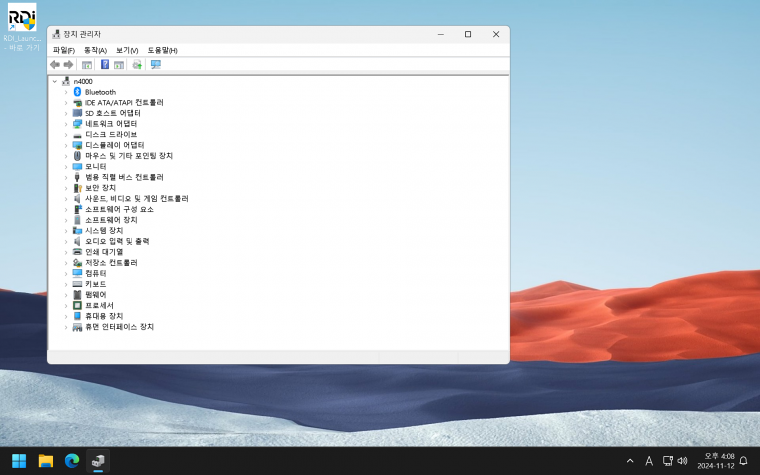Click the Forward arrow in Device Manager toolbar
The height and width of the screenshot is (475, 760).
pos(68,64)
